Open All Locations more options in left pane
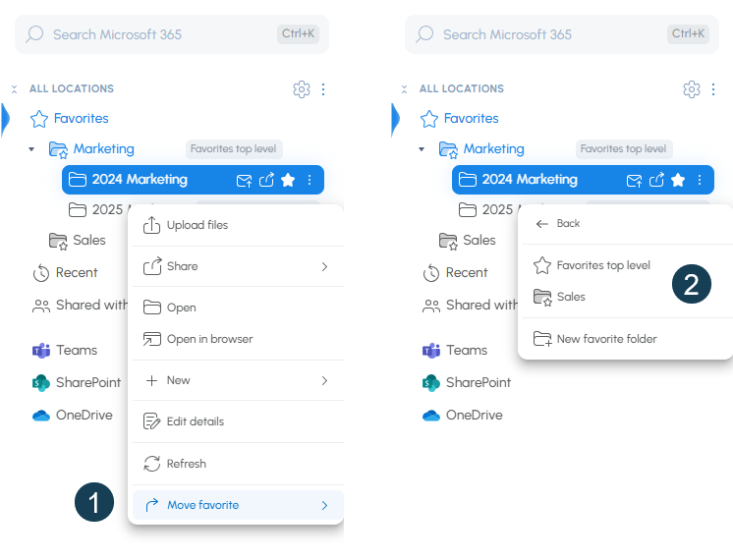 323,88
